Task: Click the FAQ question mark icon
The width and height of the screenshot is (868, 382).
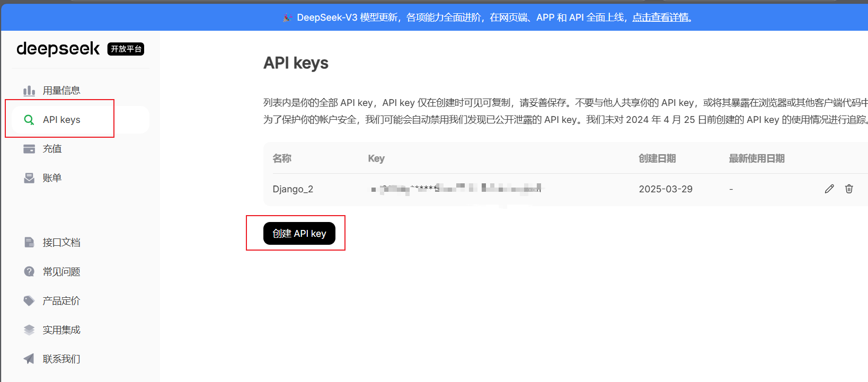Action: (29, 272)
